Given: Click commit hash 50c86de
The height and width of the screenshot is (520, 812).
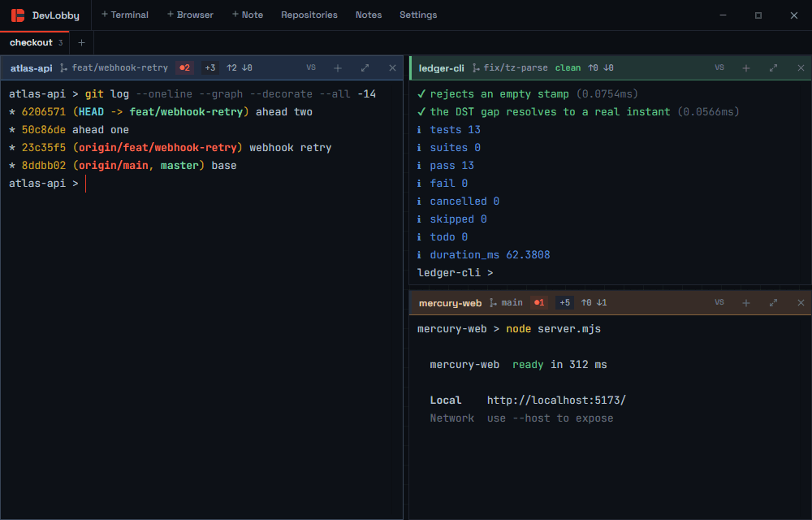Looking at the screenshot, I should (44, 130).
